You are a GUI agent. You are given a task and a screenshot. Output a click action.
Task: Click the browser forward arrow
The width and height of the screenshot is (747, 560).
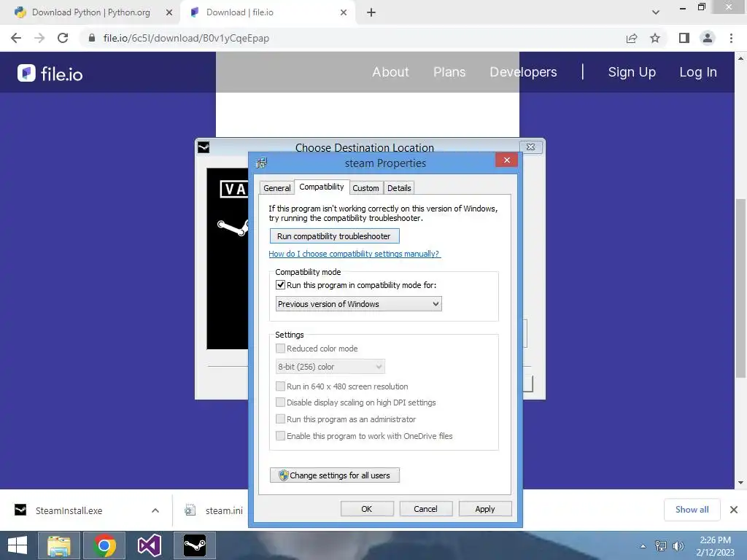pyautogui.click(x=39, y=38)
